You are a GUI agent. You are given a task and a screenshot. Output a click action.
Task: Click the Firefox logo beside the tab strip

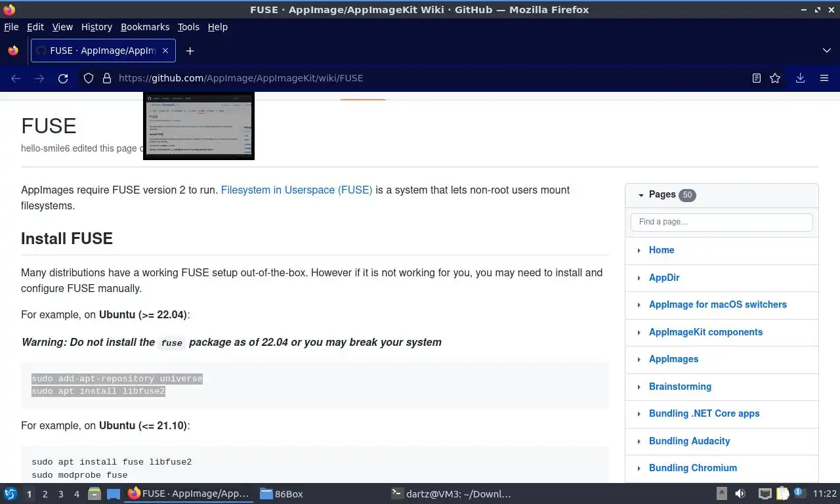point(13,51)
